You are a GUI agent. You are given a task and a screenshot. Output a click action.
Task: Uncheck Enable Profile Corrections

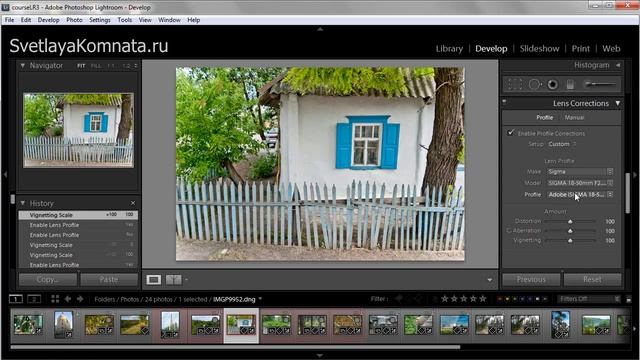click(x=510, y=133)
